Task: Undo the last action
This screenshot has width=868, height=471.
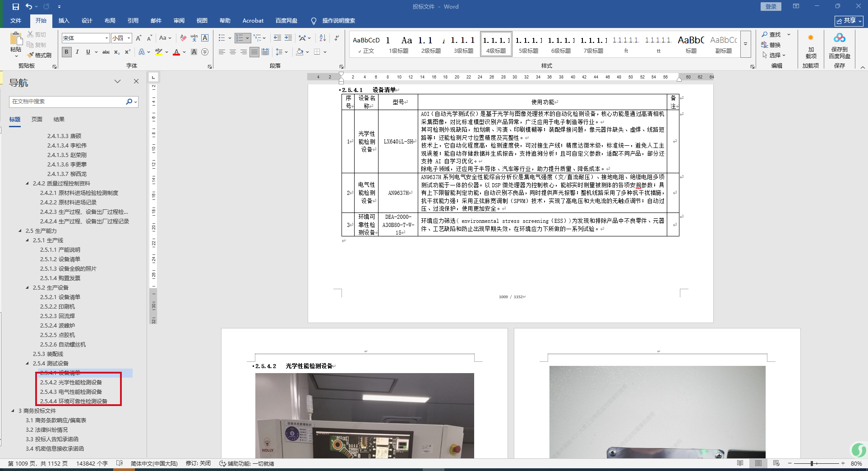Action: pyautogui.click(x=29, y=7)
